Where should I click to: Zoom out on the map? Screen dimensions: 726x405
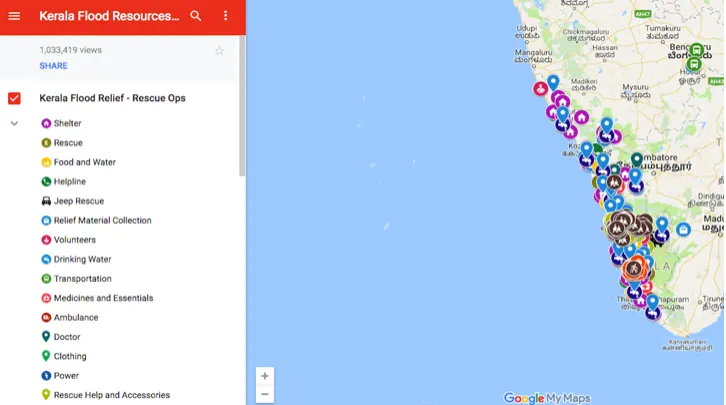pos(264,394)
